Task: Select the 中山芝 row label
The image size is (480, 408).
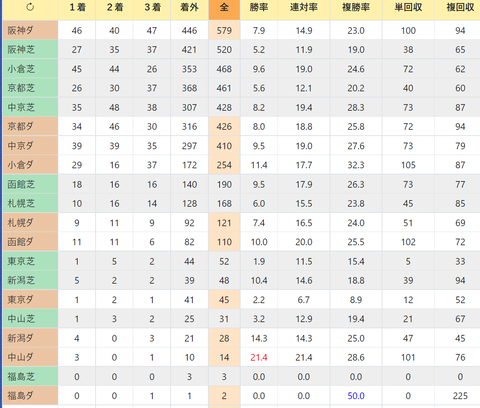Action: click(30, 319)
